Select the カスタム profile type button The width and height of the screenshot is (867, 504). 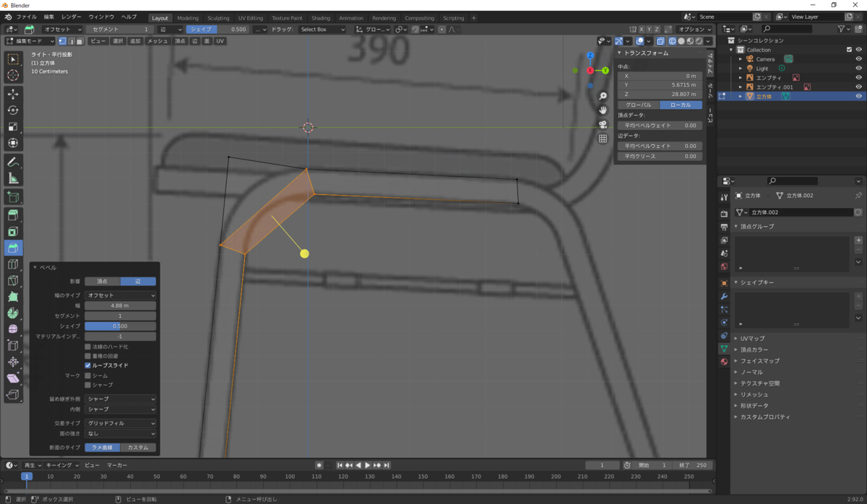(x=138, y=447)
